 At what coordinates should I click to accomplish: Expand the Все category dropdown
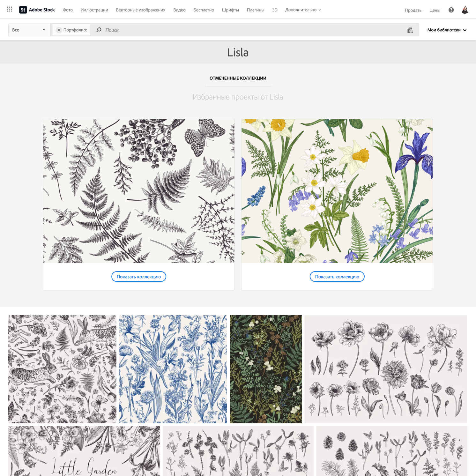[29, 30]
